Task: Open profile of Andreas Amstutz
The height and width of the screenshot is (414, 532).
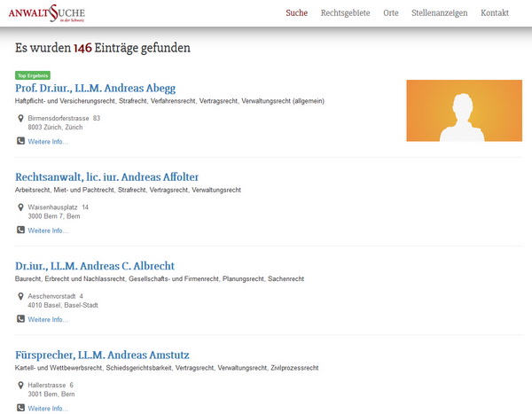Action: point(102,355)
